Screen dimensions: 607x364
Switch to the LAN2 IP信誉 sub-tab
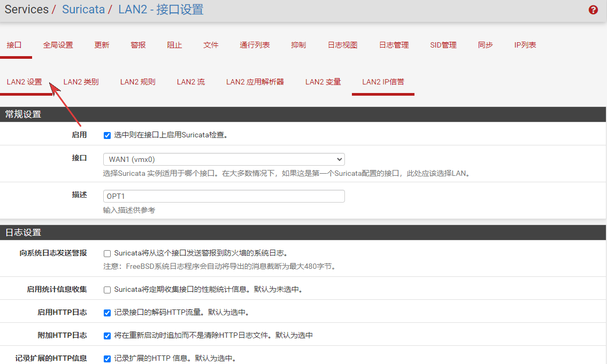coord(383,82)
